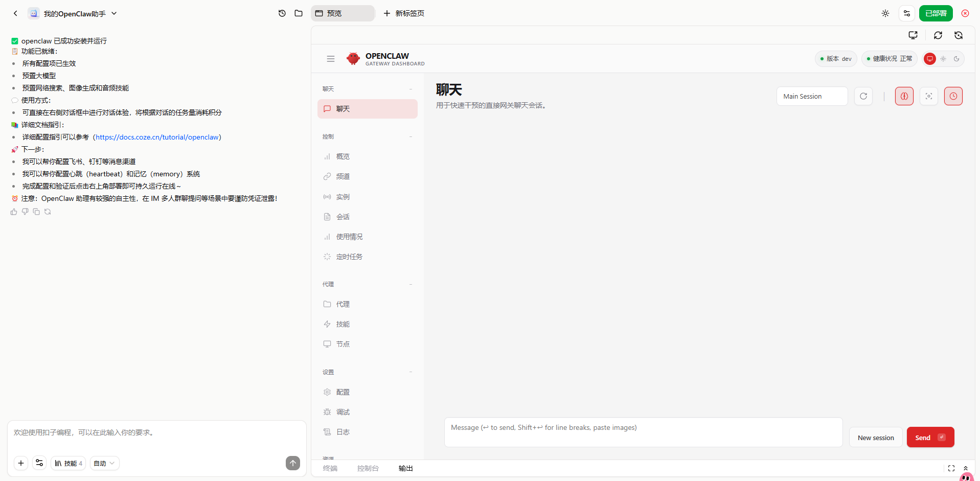Open the 新标签页 tab
This screenshot has width=980, height=481.
pyautogui.click(x=404, y=13)
